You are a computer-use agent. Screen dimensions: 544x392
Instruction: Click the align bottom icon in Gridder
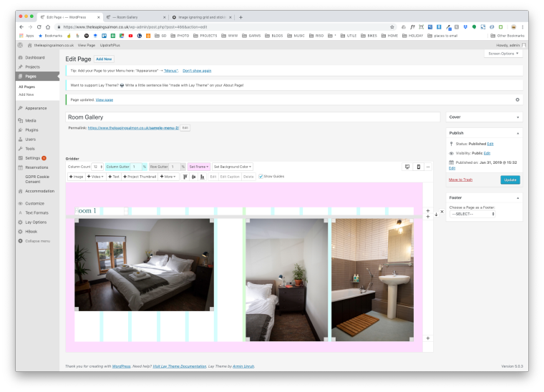click(203, 177)
